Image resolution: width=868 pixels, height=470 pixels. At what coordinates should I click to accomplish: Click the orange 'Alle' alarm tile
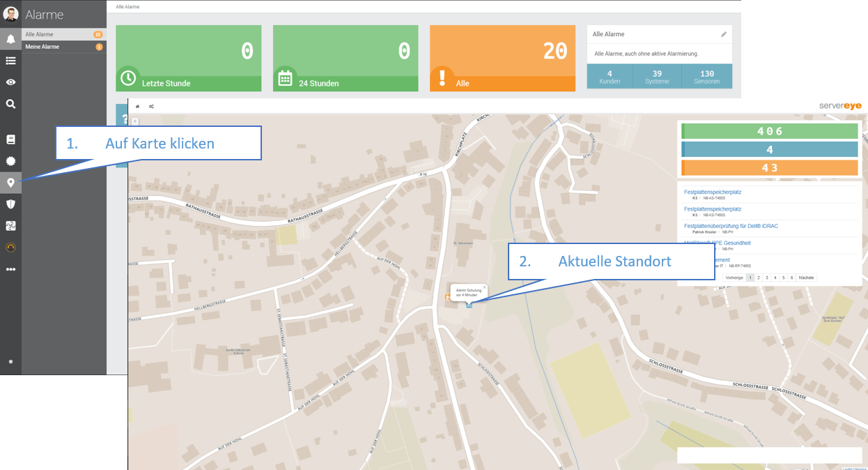point(502,59)
